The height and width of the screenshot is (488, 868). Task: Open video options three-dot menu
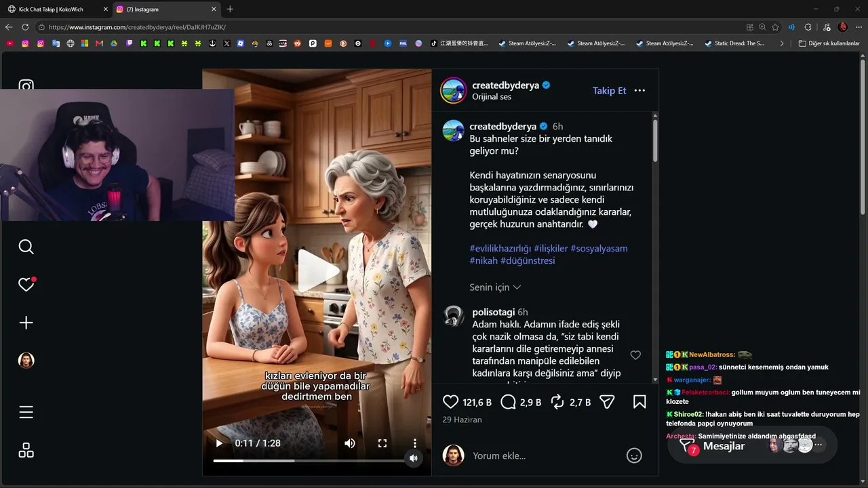[x=415, y=443]
